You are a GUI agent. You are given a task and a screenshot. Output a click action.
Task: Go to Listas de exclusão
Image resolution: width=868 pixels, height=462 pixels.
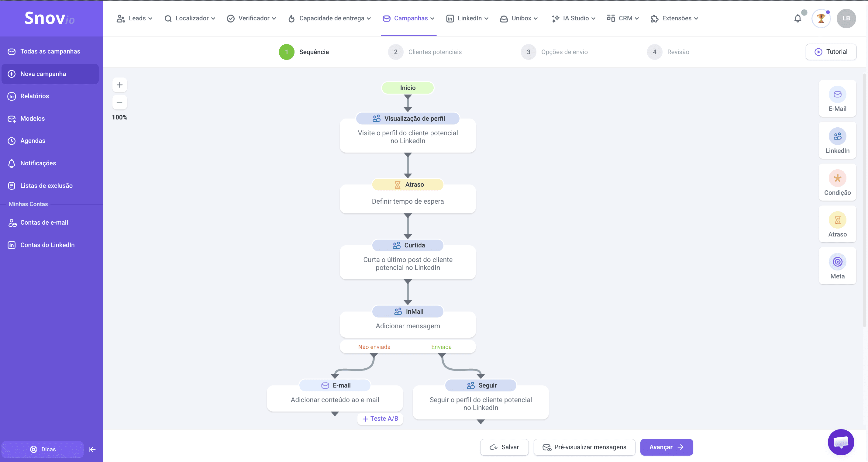[x=46, y=186]
